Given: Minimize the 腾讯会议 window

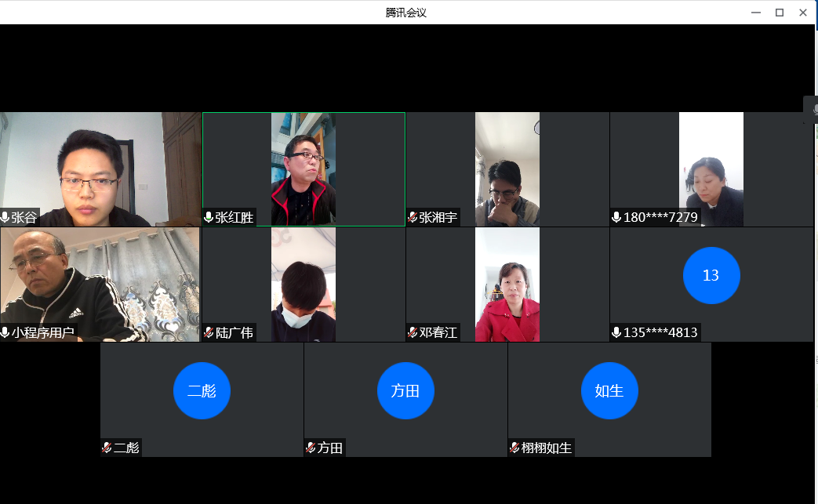Looking at the screenshot, I should pyautogui.click(x=756, y=13).
